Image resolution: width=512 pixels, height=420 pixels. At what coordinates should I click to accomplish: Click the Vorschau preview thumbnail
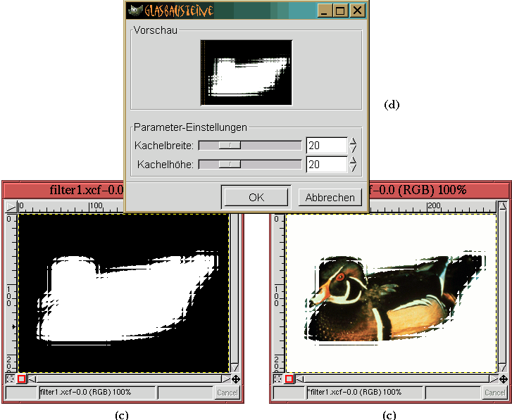coord(246,72)
